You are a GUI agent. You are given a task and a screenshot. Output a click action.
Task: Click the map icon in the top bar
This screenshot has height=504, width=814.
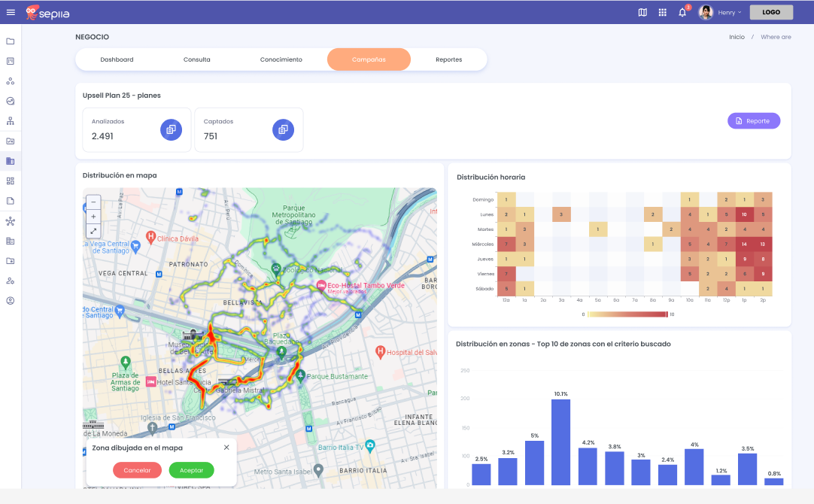pyautogui.click(x=642, y=12)
